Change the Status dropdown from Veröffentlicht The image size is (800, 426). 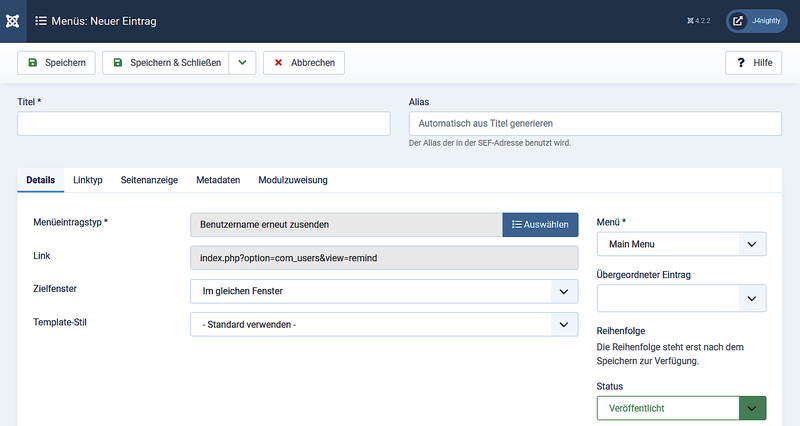coord(681,408)
